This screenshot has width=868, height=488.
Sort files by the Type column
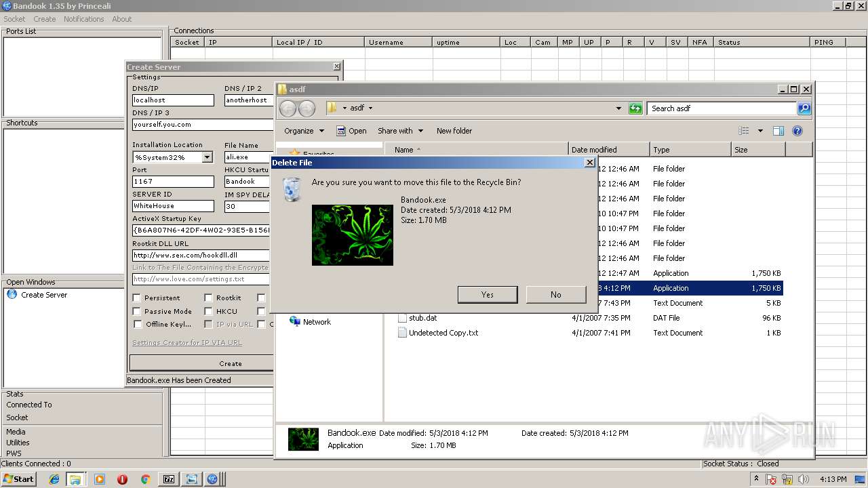(690, 150)
